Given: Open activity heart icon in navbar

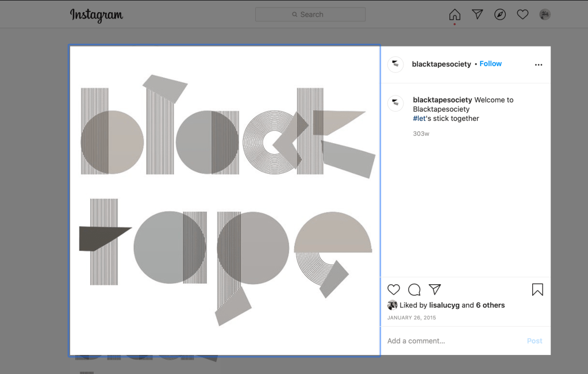Looking at the screenshot, I should 522,15.
